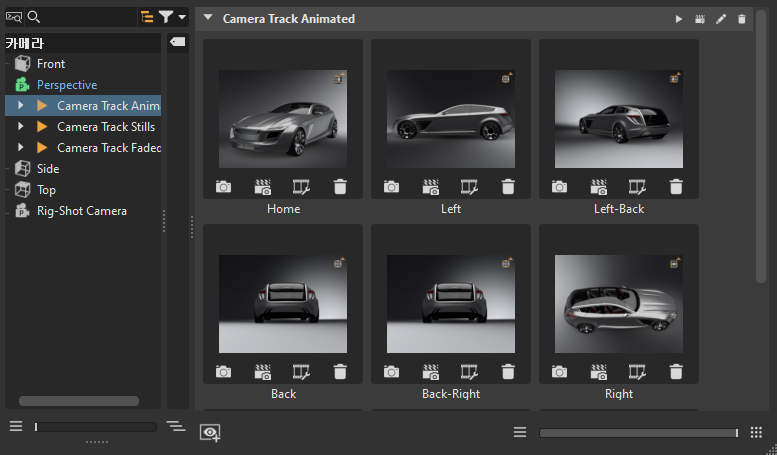Click the Left car thumbnail
This screenshot has width=777, height=455.
click(451, 119)
